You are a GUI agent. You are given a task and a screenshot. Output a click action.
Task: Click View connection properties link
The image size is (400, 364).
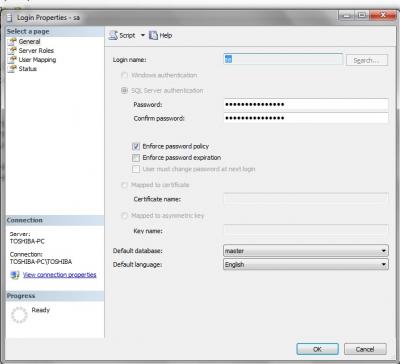tap(60, 275)
